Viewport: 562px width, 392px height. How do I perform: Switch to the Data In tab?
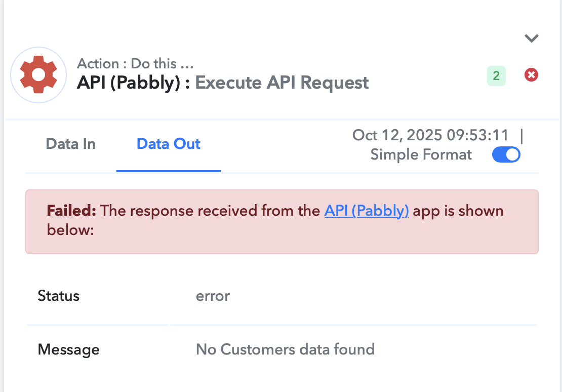[70, 144]
